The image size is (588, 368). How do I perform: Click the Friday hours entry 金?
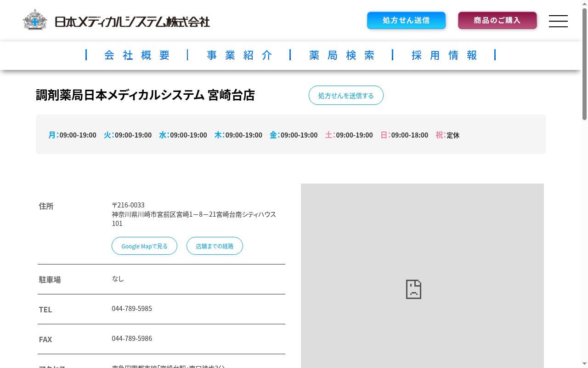coord(294,135)
